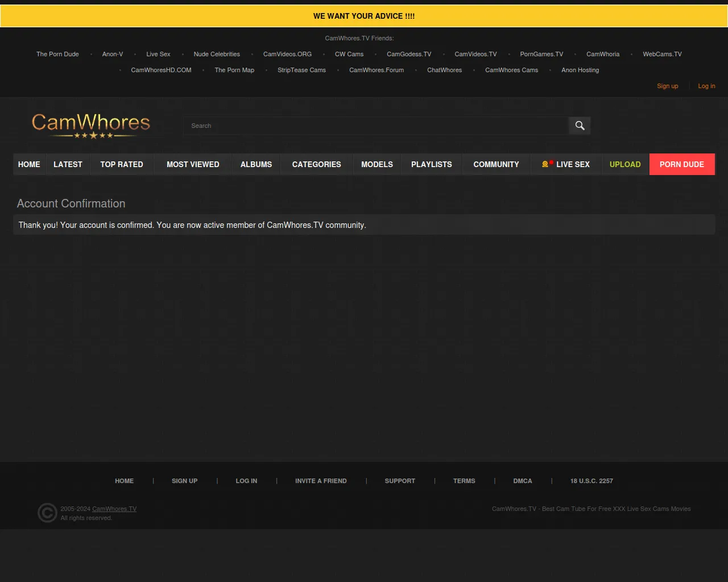Open the Support footer link
Image resolution: width=728 pixels, height=582 pixels.
(400, 481)
